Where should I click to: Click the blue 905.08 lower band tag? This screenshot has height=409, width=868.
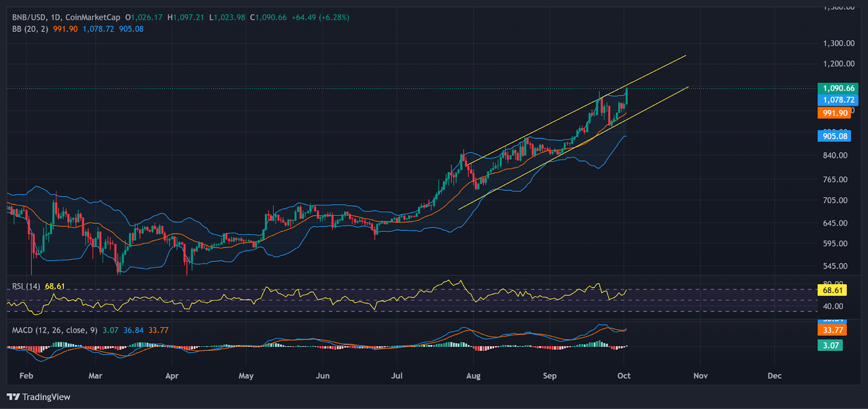(x=834, y=136)
